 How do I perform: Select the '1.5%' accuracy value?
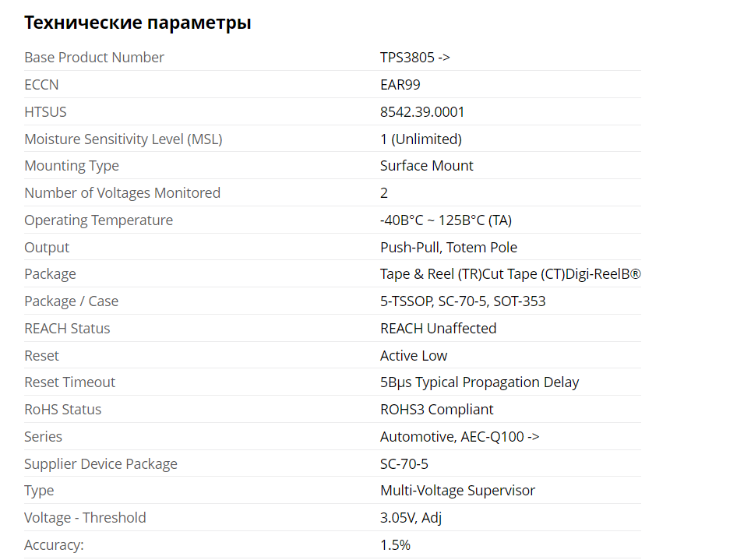coord(395,545)
